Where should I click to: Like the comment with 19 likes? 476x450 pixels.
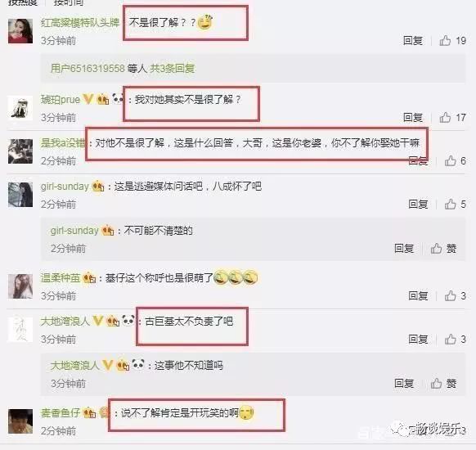(445, 40)
